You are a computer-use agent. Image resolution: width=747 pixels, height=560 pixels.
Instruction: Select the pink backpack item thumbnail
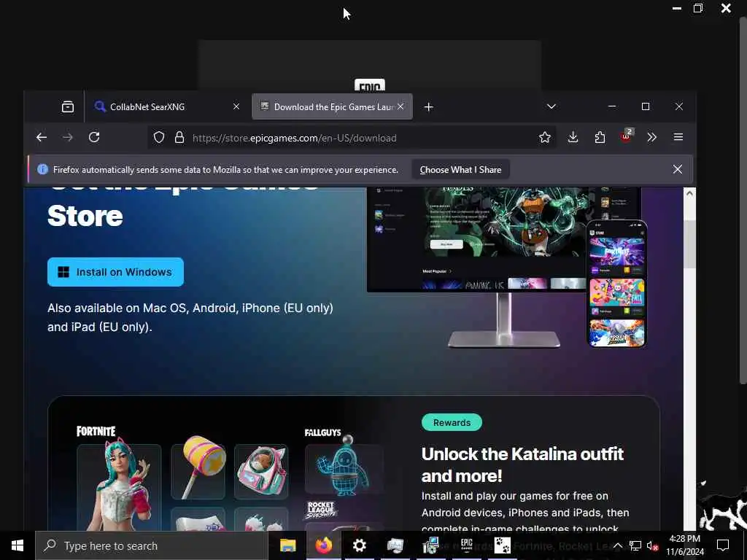261,472
